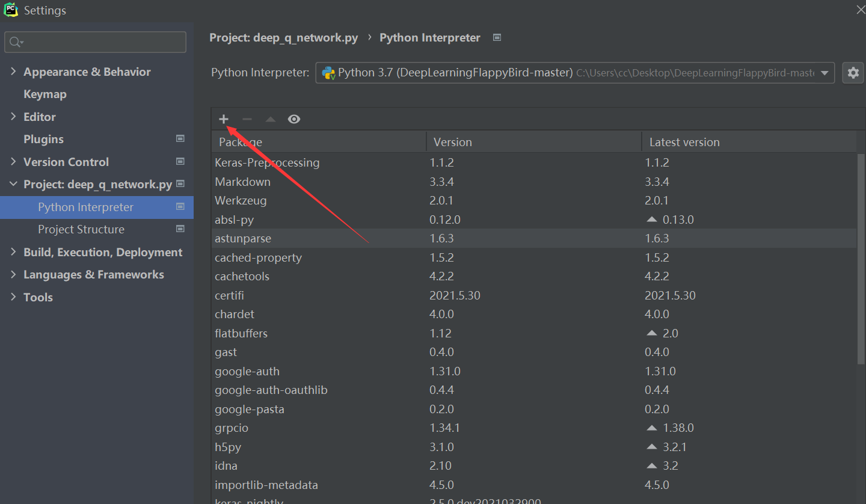The width and height of the screenshot is (866, 504).
Task: Select the Werkzeug package row
Action: (534, 200)
